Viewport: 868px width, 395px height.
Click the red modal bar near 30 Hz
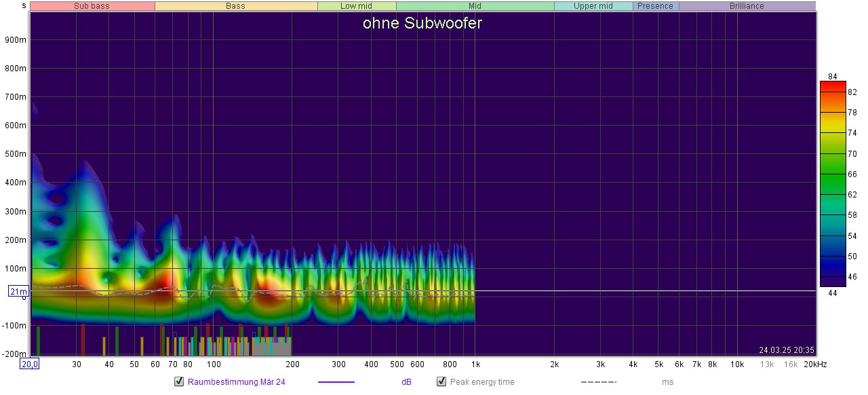pos(83,339)
